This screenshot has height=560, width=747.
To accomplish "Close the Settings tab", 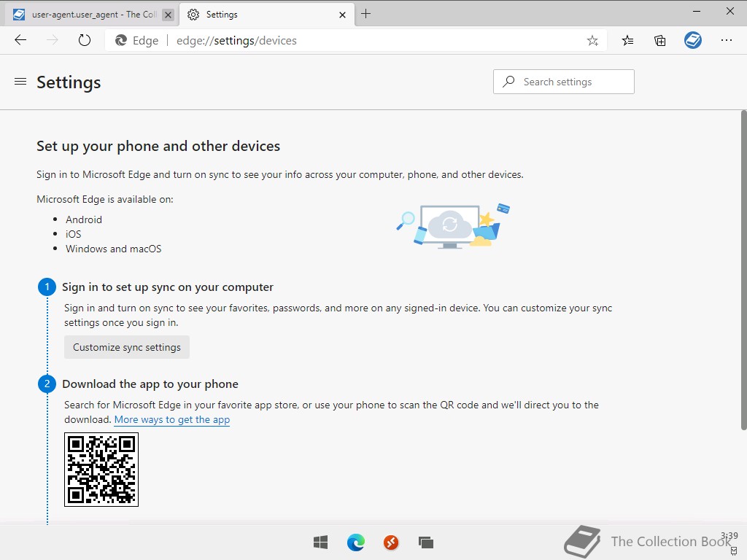I will [x=342, y=15].
